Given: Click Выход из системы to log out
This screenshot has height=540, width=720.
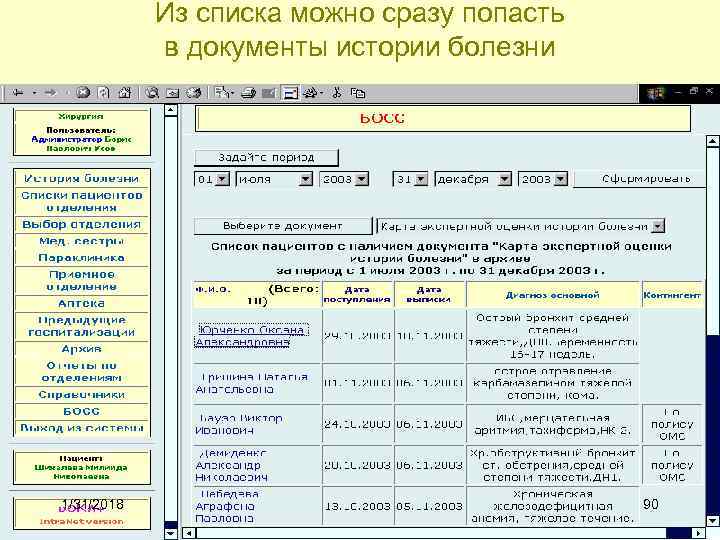Looking at the screenshot, I should tap(81, 428).
